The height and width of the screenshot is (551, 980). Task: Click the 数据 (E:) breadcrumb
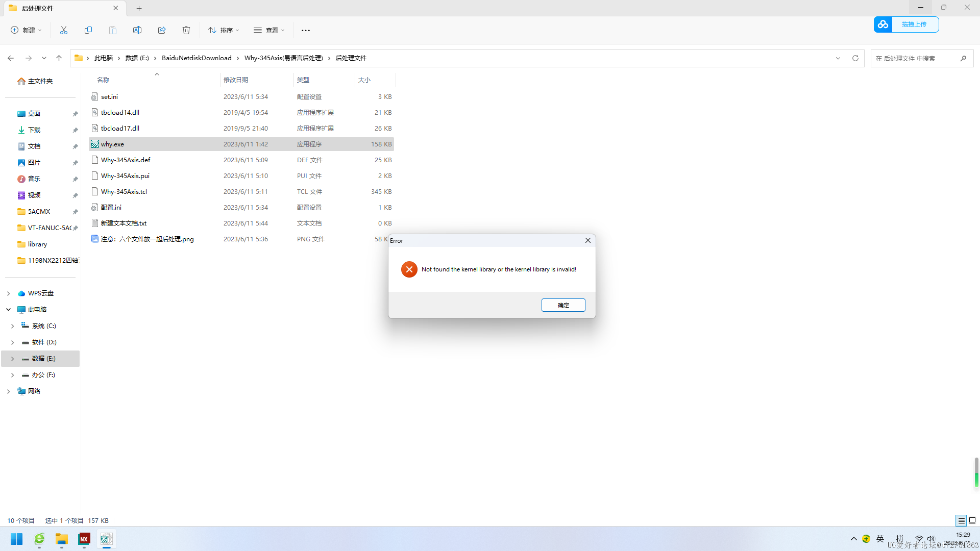click(137, 58)
